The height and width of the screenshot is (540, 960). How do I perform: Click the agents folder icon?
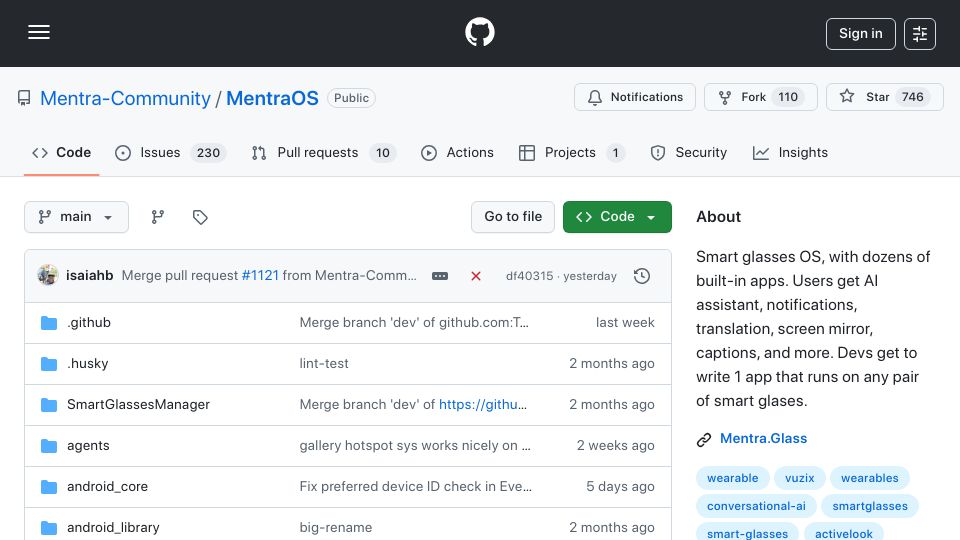pyautogui.click(x=49, y=446)
